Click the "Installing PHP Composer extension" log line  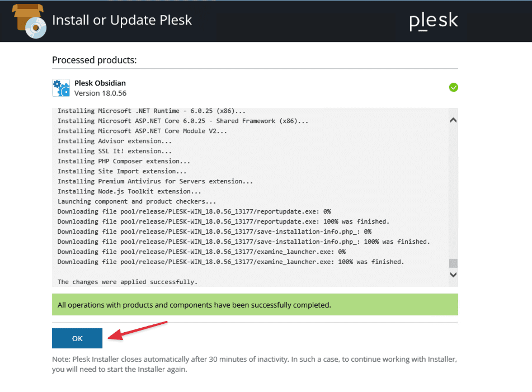tap(124, 161)
